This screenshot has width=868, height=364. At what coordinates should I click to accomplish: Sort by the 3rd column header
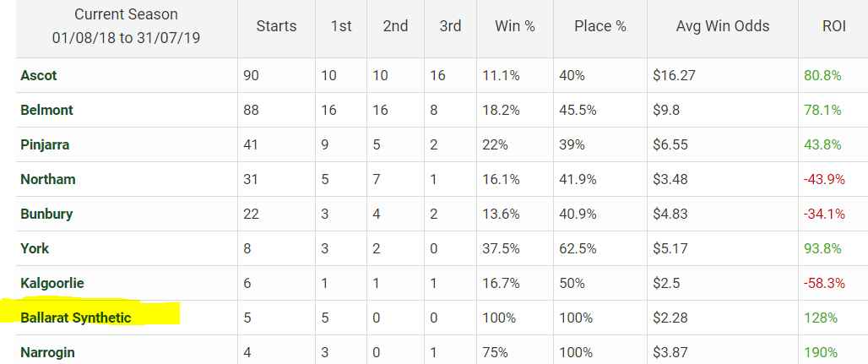point(450,26)
